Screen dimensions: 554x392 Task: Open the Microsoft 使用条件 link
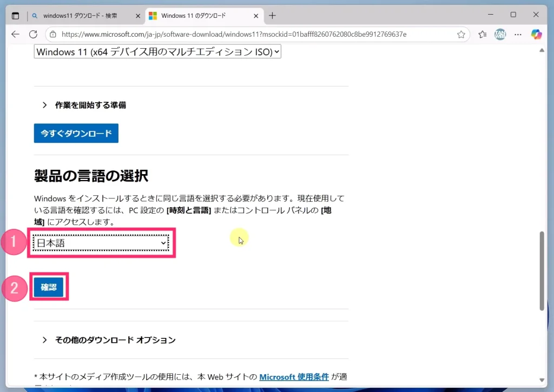tap(294, 376)
